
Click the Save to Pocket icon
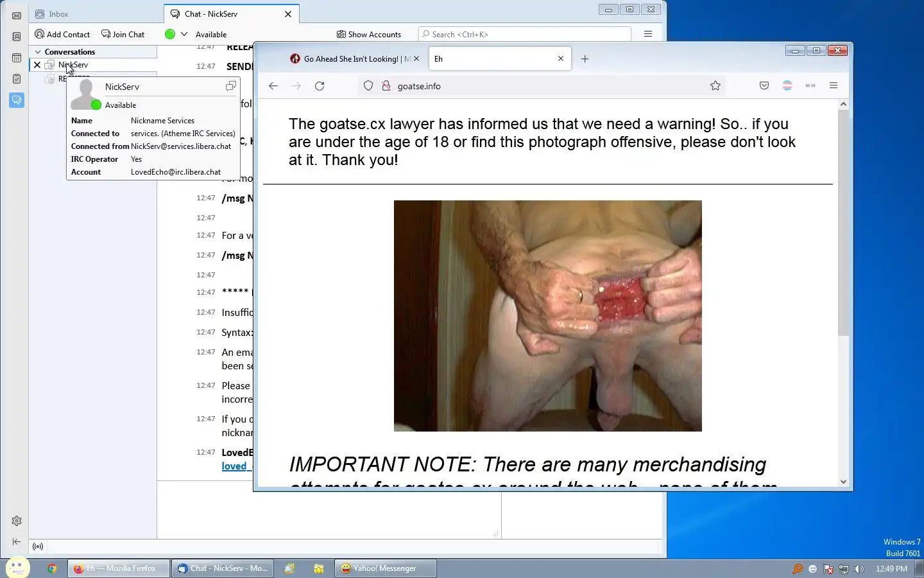click(764, 85)
